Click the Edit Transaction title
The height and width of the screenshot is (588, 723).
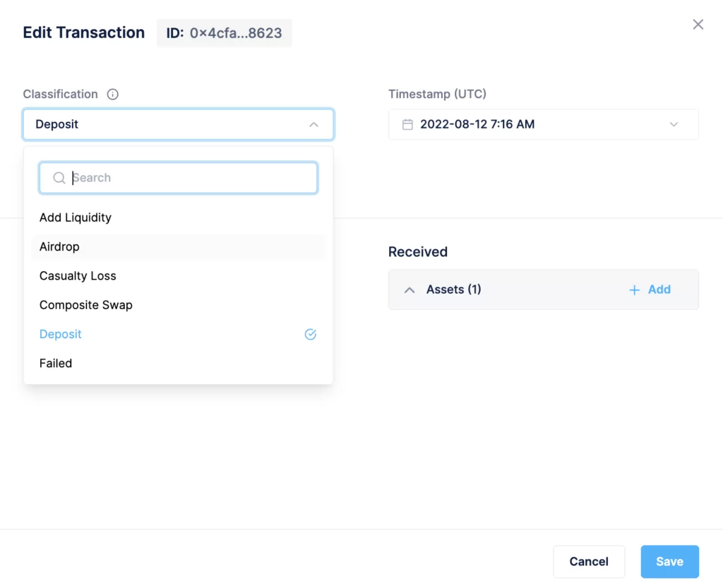84,32
